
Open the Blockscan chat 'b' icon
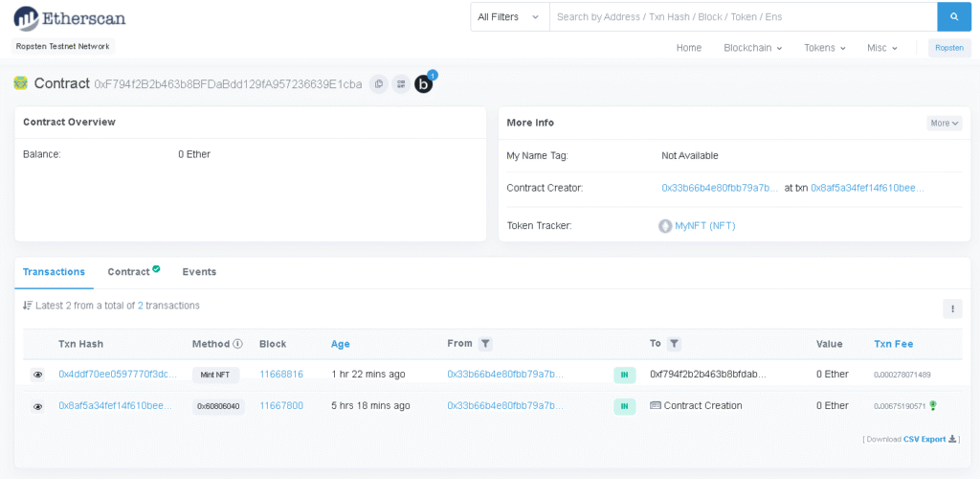pos(424,83)
